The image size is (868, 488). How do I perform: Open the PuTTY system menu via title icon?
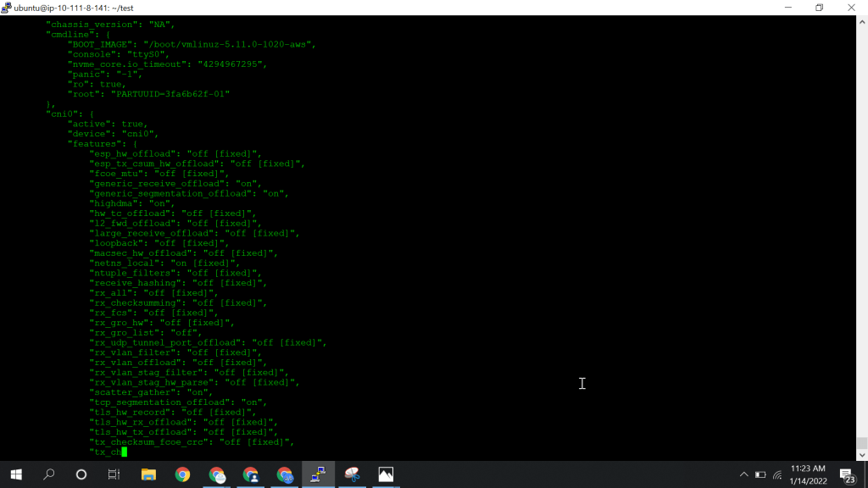pos(7,8)
